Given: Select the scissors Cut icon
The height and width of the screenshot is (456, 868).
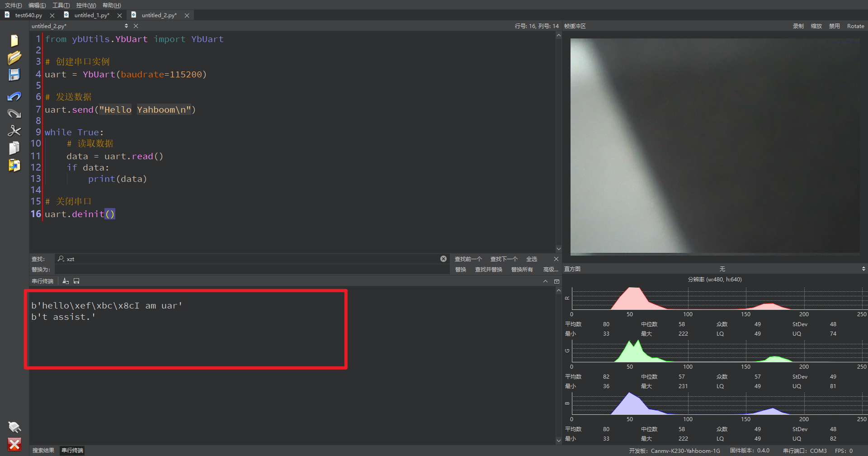Looking at the screenshot, I should (14, 131).
